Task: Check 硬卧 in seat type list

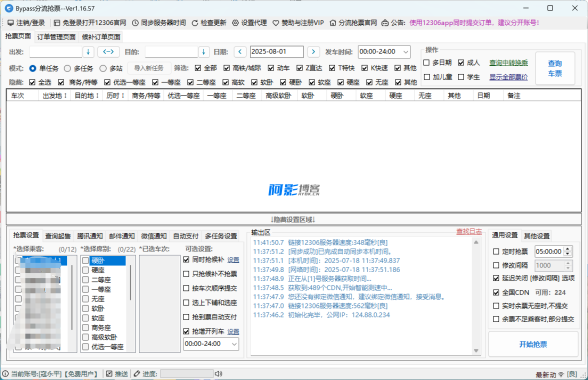Action: click(86, 260)
